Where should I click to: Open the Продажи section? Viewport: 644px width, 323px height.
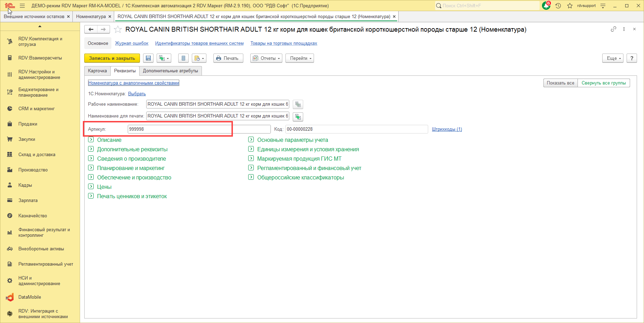coord(40,124)
